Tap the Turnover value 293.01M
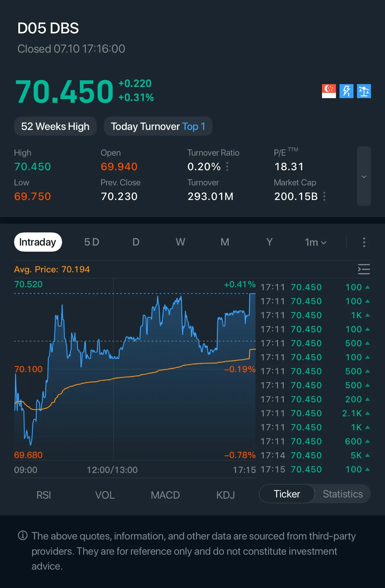Screen dimensions: 385x588 pos(210,196)
